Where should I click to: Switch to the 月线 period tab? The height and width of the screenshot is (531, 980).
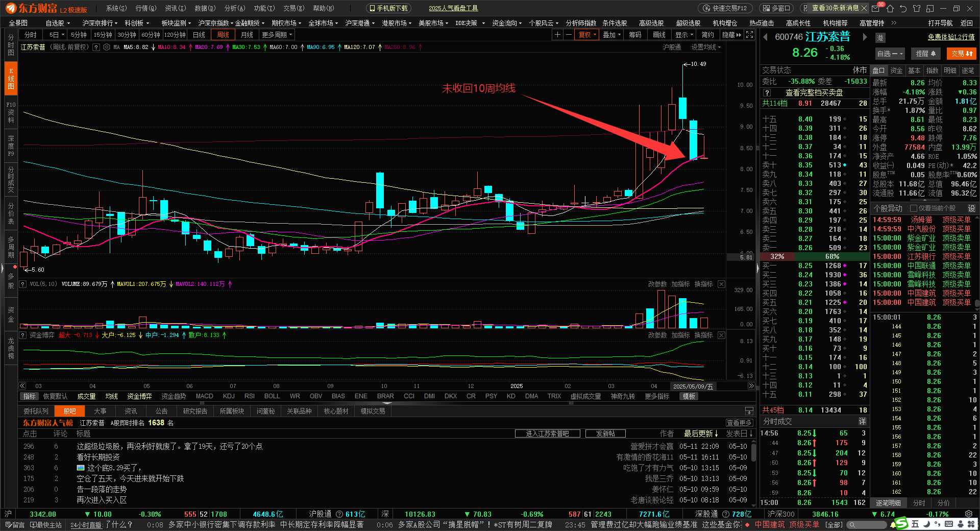tap(247, 35)
